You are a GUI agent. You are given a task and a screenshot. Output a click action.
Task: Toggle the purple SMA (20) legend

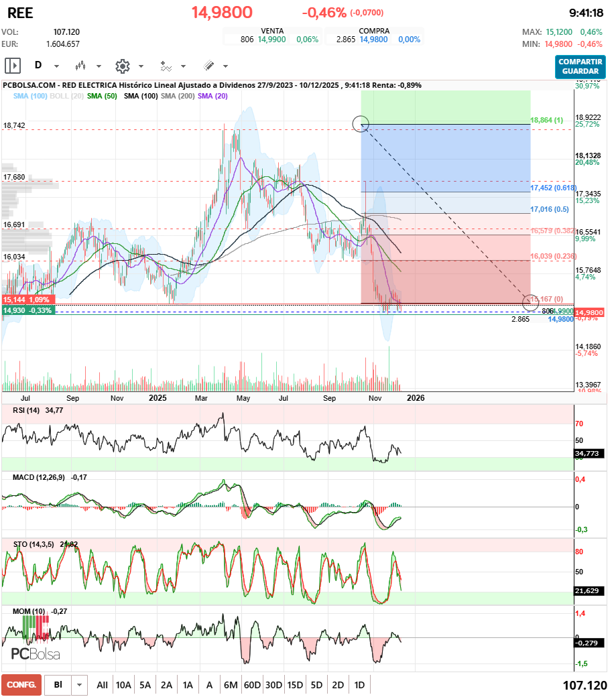(212, 96)
